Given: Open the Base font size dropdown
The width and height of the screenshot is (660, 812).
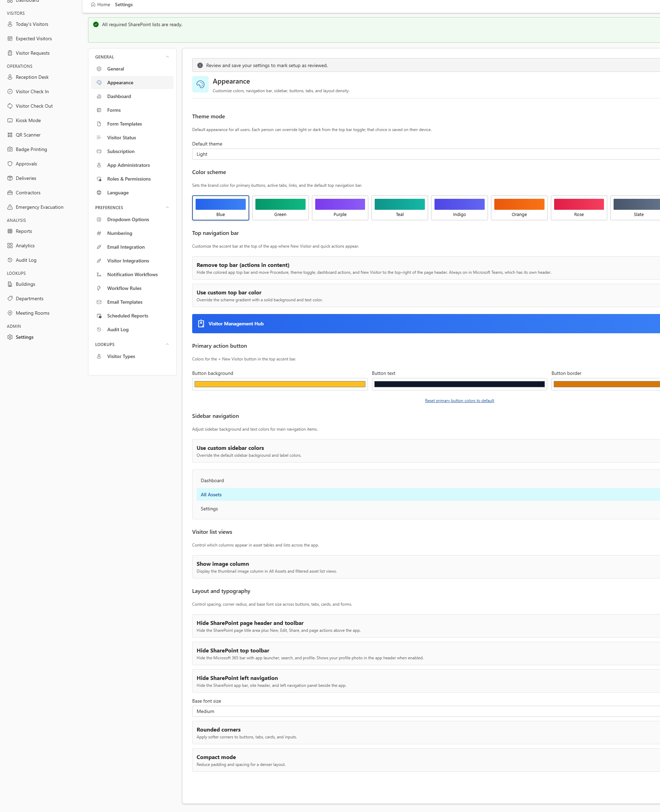Looking at the screenshot, I should point(426,711).
